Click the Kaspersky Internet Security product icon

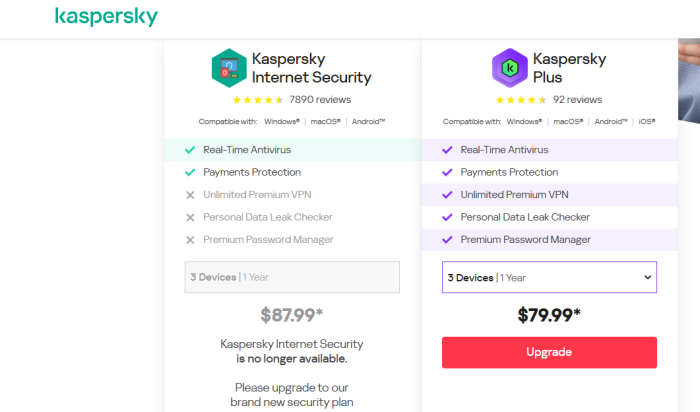point(229,67)
